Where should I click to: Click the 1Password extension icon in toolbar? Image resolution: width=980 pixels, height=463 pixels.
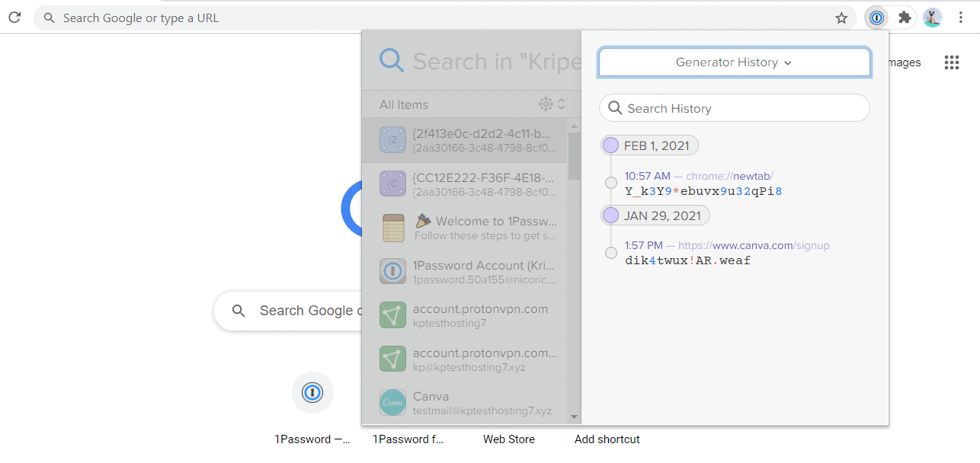pos(876,18)
